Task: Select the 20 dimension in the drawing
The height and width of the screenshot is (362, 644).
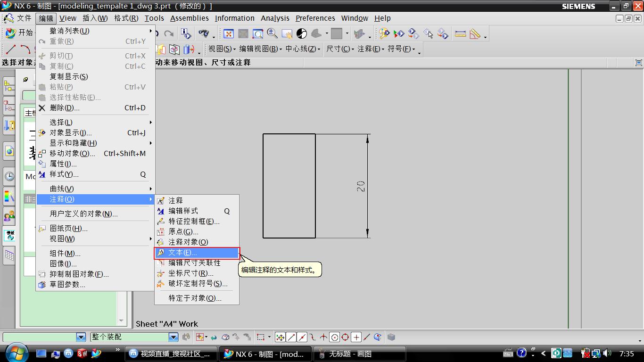Action: 361,186
